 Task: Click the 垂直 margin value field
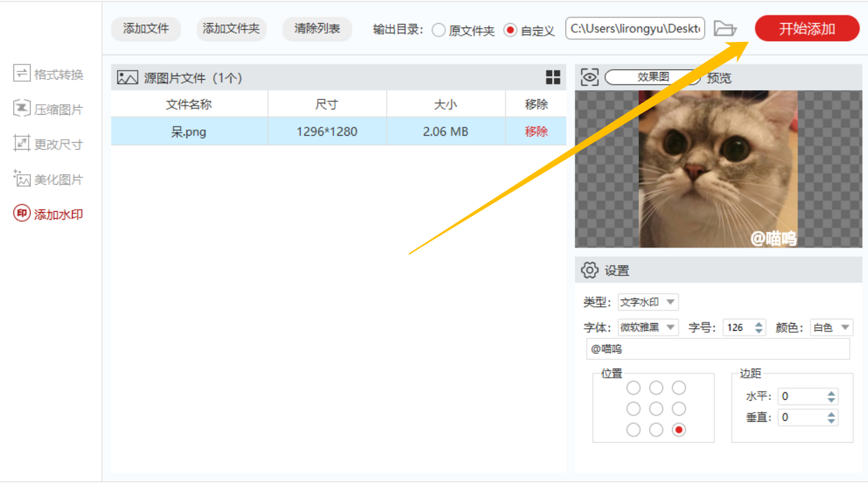[x=802, y=418]
